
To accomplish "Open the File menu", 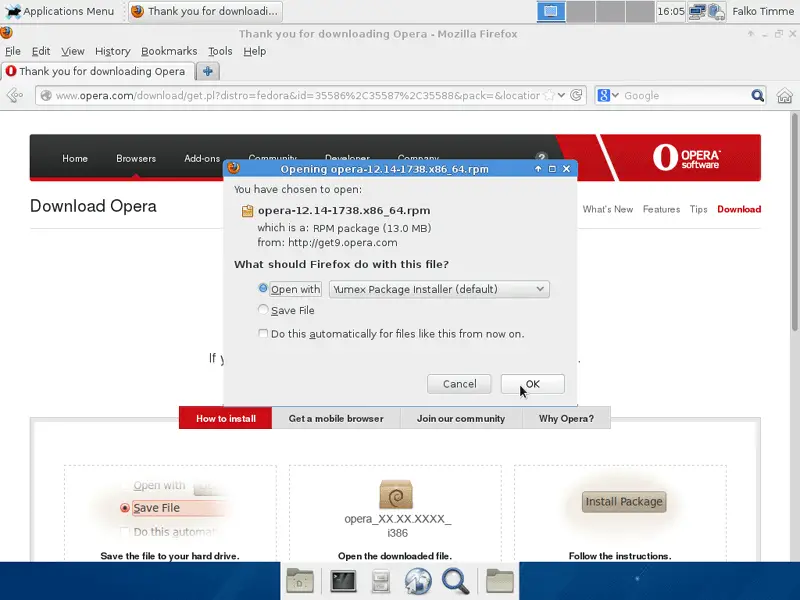I will pyautogui.click(x=13, y=51).
